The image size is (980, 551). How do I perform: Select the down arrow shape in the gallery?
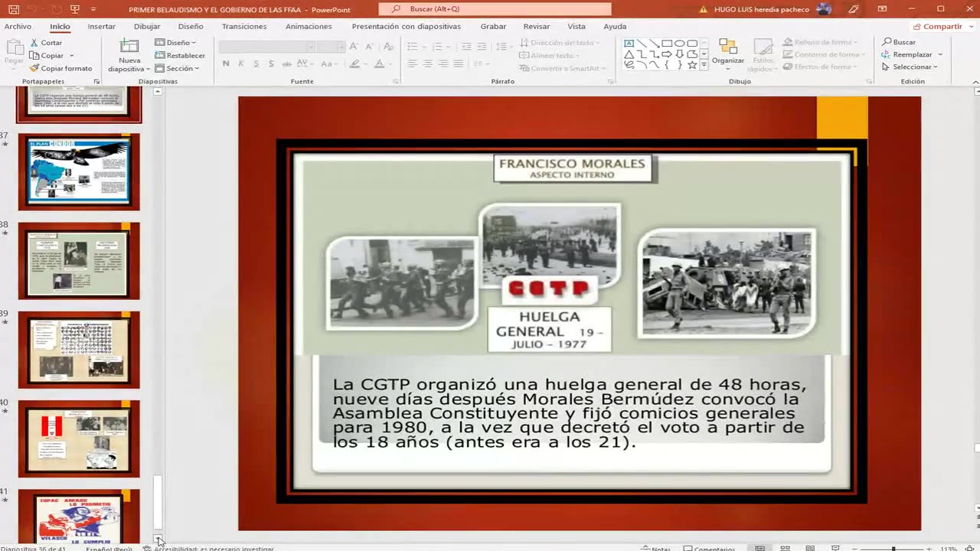point(679,54)
